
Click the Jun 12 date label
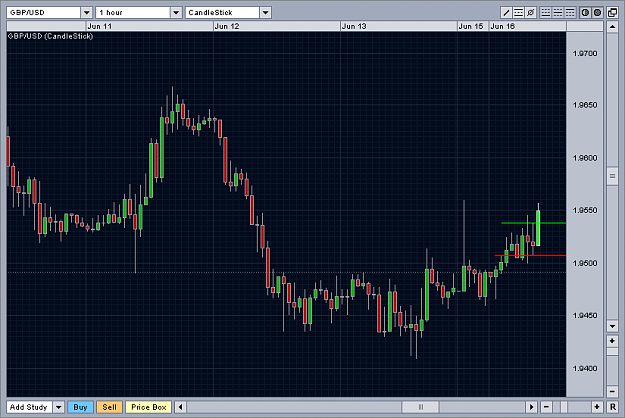227,26
